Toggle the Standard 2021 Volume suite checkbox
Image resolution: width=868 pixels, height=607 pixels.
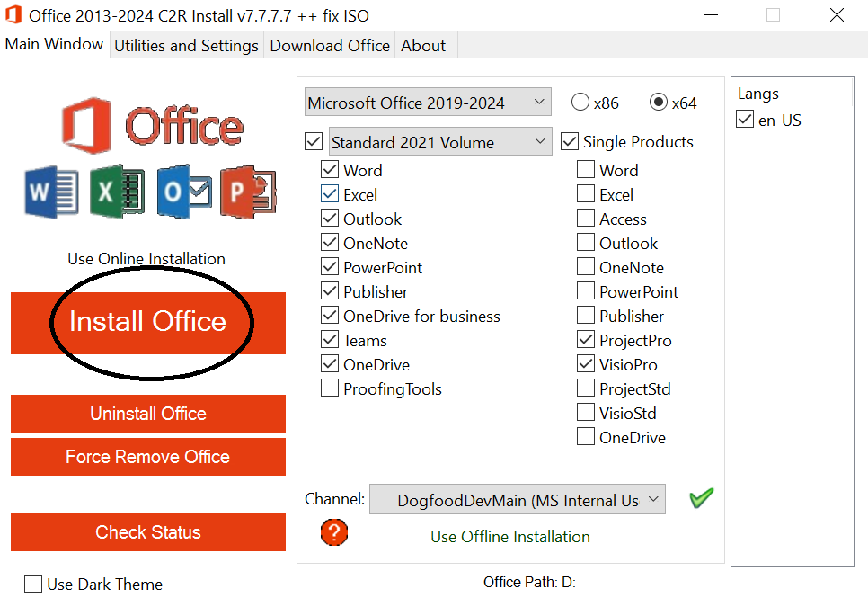pyautogui.click(x=314, y=141)
